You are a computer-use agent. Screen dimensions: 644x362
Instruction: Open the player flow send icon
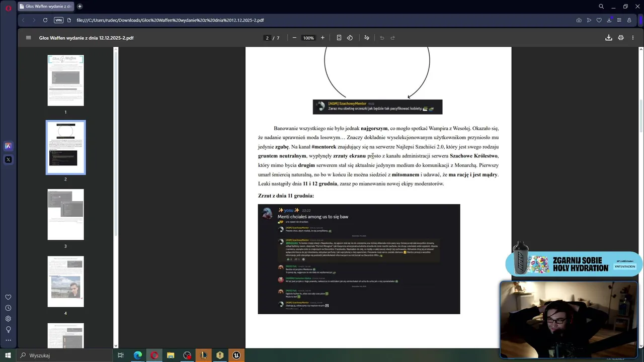[x=589, y=20]
